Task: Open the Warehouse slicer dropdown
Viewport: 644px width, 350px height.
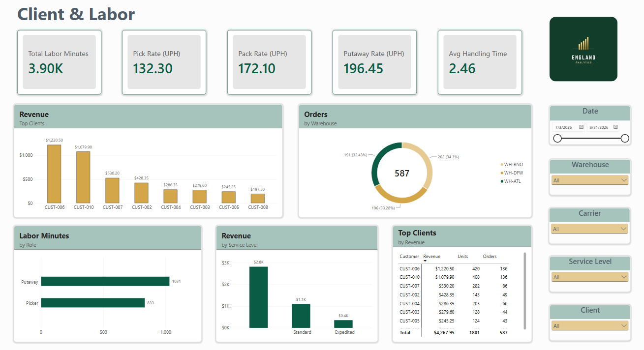Action: [590, 180]
